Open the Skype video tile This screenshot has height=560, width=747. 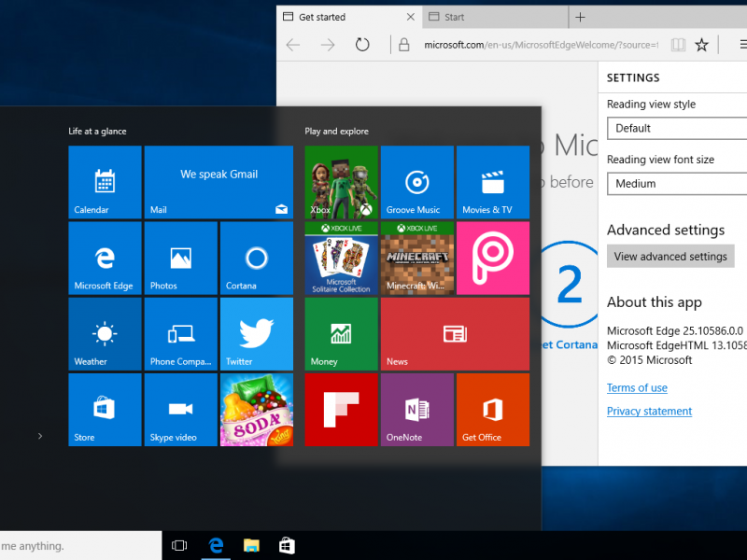point(180,410)
